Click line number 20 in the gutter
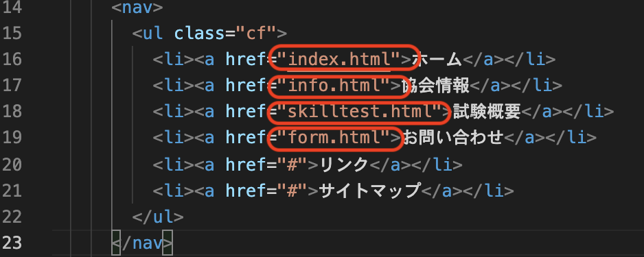Image resolution: width=644 pixels, height=257 pixels. (11, 164)
